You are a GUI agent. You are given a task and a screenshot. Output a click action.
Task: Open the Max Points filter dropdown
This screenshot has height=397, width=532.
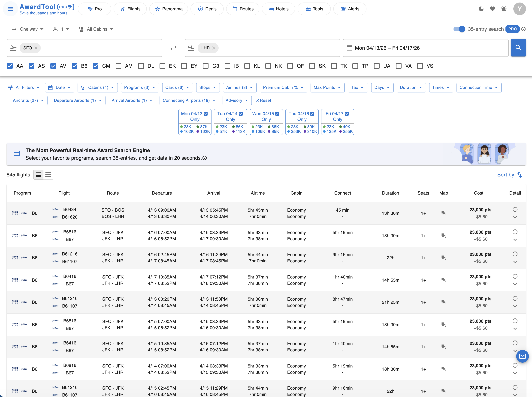[x=327, y=87]
